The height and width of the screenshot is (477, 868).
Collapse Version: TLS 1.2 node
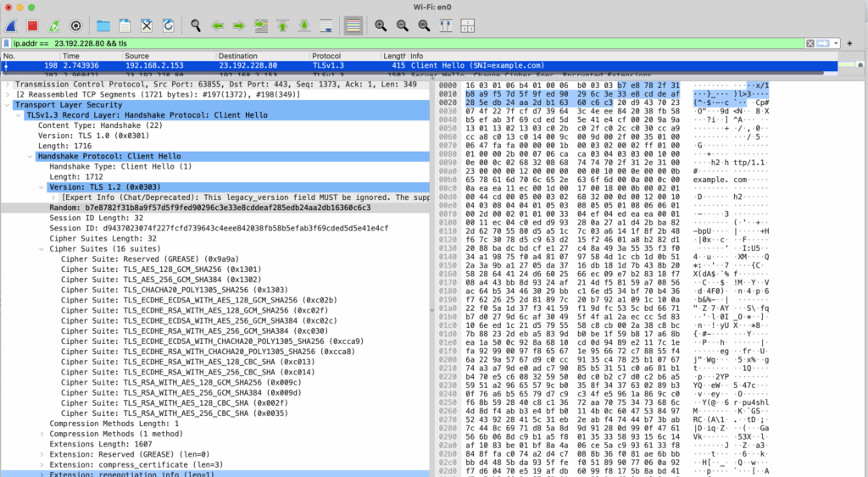click(42, 187)
